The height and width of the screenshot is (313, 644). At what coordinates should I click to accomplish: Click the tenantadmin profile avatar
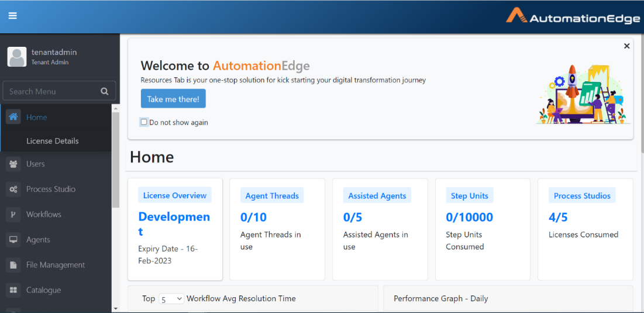coord(17,57)
